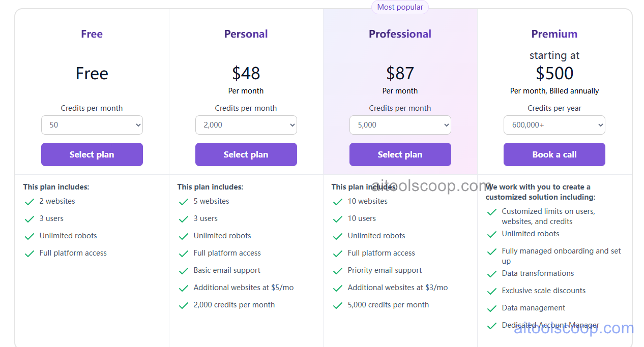Click the checkmark next to "Basic email support"
The image size is (644, 347).
183,270
